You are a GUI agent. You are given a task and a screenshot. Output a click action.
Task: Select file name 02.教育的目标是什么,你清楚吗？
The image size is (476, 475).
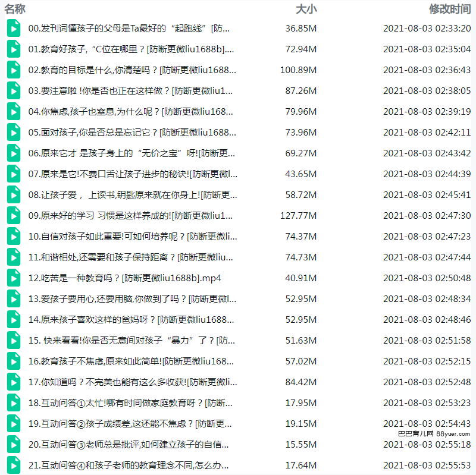tap(132, 70)
